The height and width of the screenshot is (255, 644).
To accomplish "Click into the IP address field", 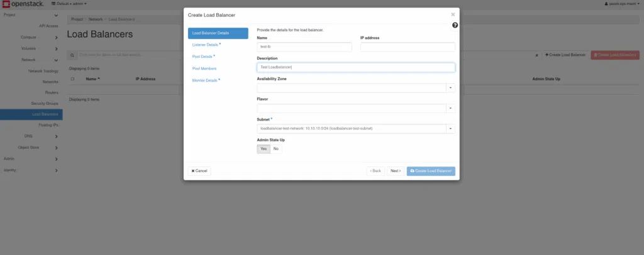I will [x=408, y=46].
